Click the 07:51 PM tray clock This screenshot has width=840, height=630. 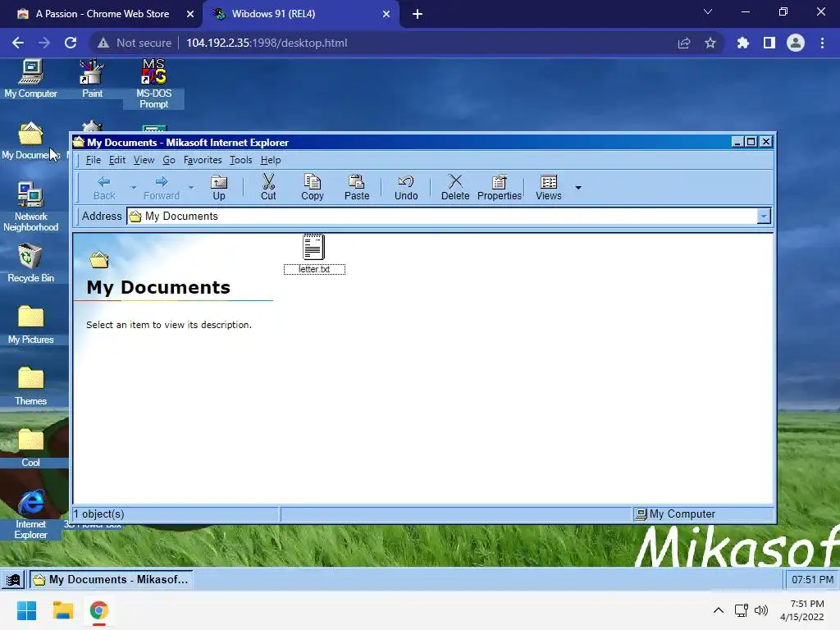[812, 580]
